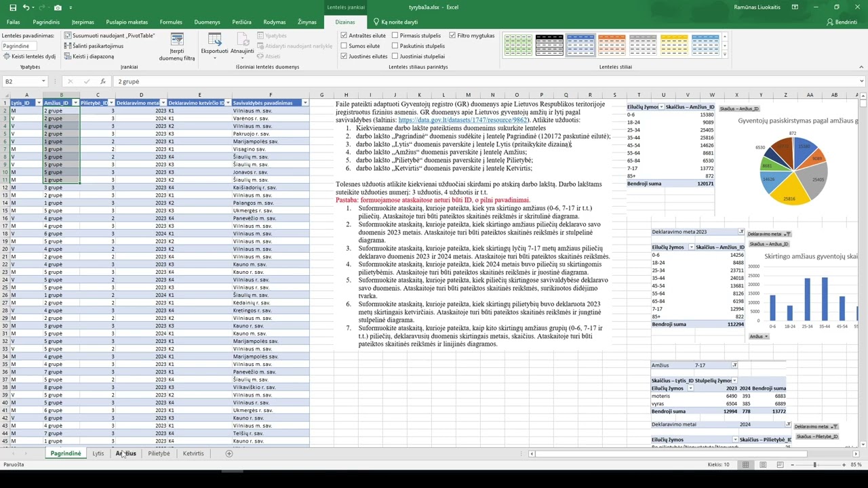The height and width of the screenshot is (488, 868).
Task: Expand the Name Box dropdown
Action: tap(43, 81)
